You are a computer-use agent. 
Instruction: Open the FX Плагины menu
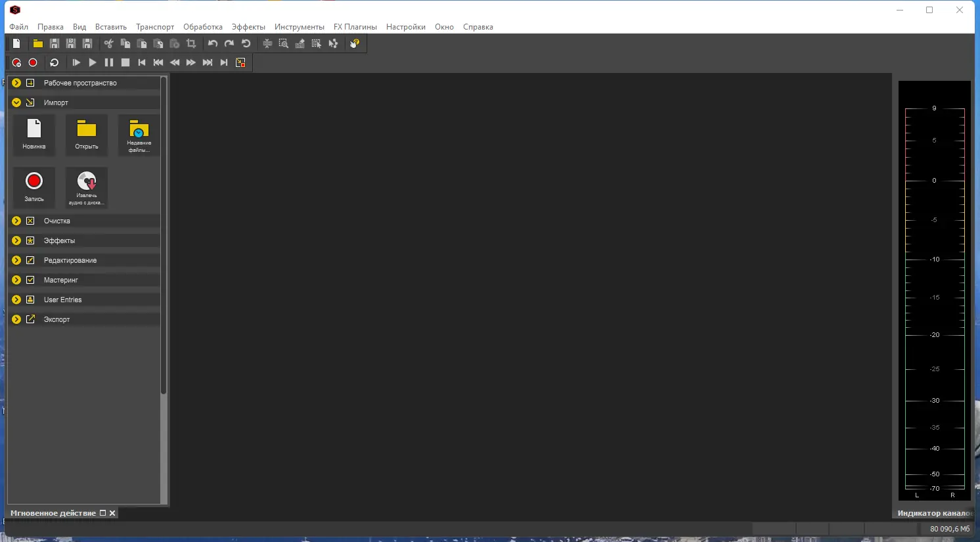pos(355,27)
